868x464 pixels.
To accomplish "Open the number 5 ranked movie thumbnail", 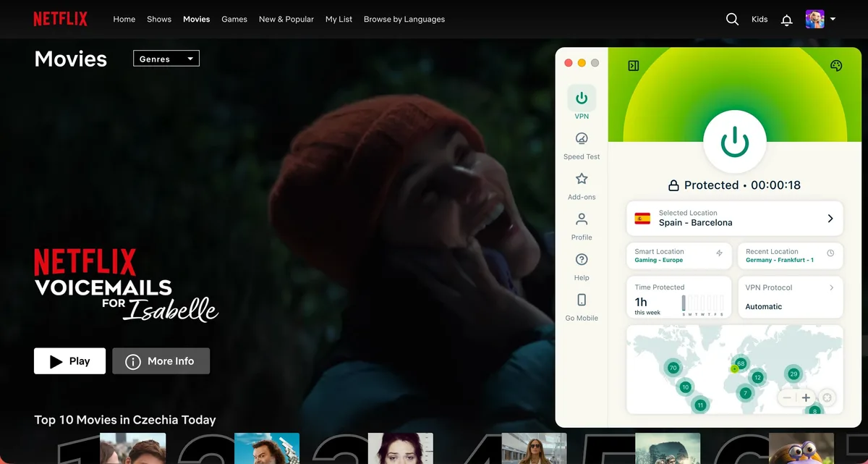I will 668,449.
